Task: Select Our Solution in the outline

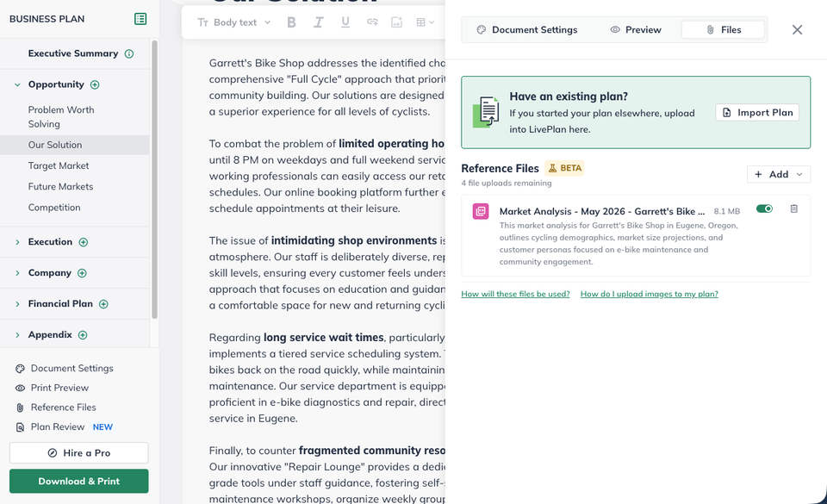Action: tap(75, 145)
